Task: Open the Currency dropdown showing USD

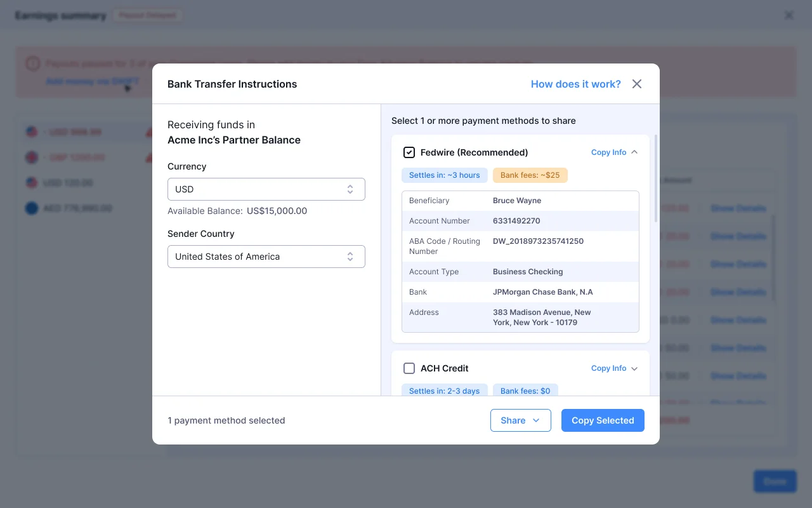Action: tap(266, 189)
